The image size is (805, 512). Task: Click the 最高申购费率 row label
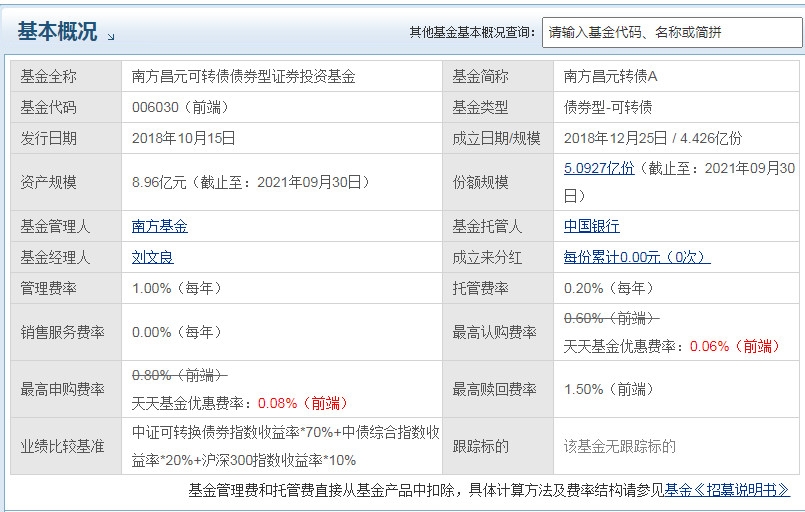62,389
